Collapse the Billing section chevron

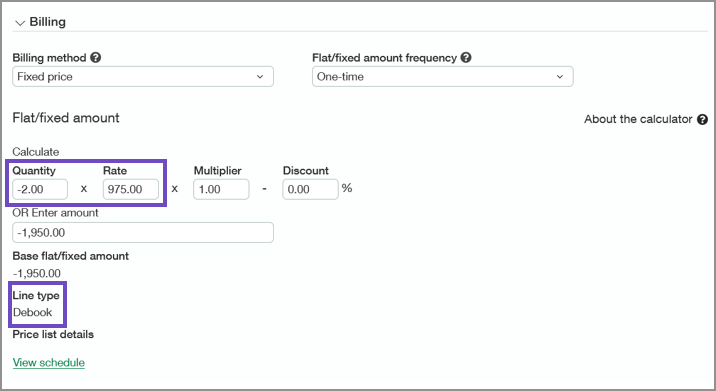click(20, 23)
